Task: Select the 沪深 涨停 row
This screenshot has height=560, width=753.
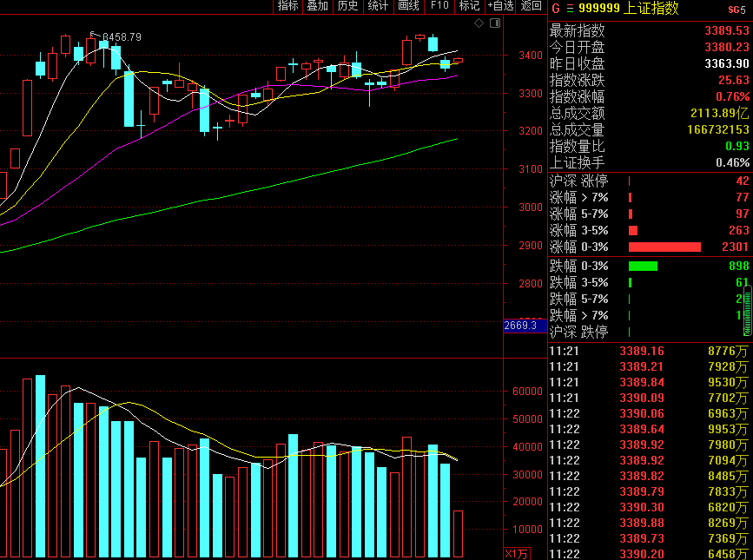Action: pyautogui.click(x=650, y=181)
